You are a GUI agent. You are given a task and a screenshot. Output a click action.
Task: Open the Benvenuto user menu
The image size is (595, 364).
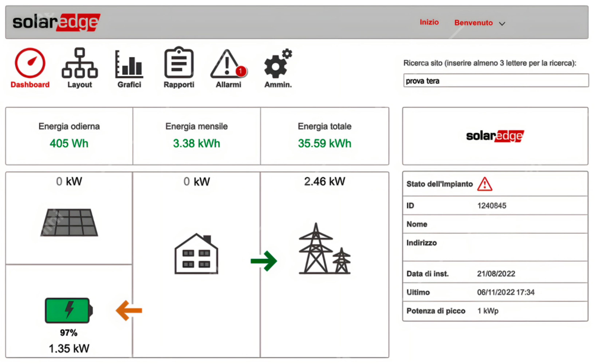(x=473, y=23)
